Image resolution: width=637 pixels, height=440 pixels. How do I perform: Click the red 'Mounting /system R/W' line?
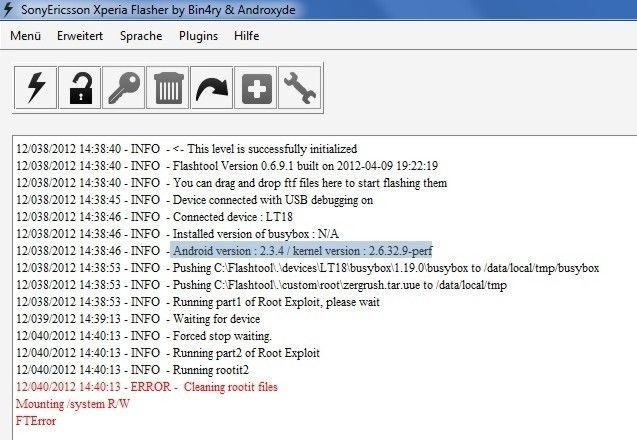click(73, 404)
